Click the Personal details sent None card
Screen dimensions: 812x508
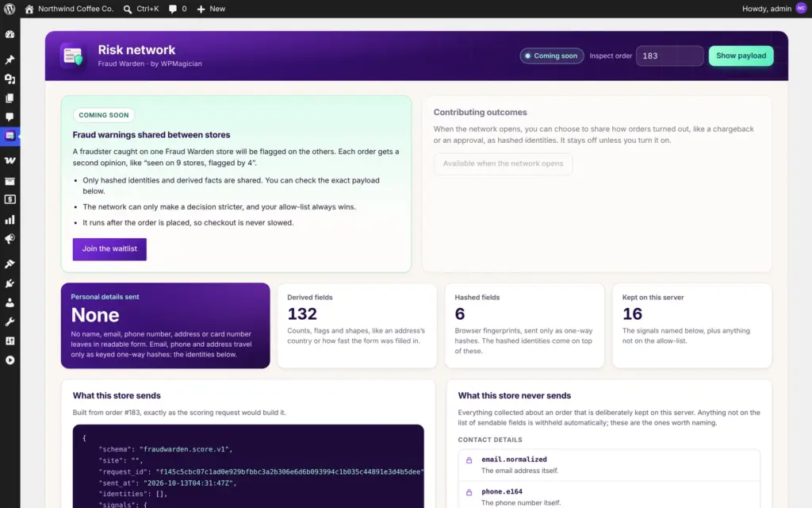coord(165,325)
